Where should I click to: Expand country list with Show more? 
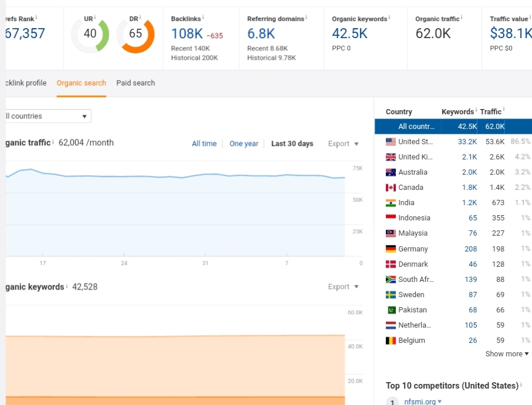(507, 354)
